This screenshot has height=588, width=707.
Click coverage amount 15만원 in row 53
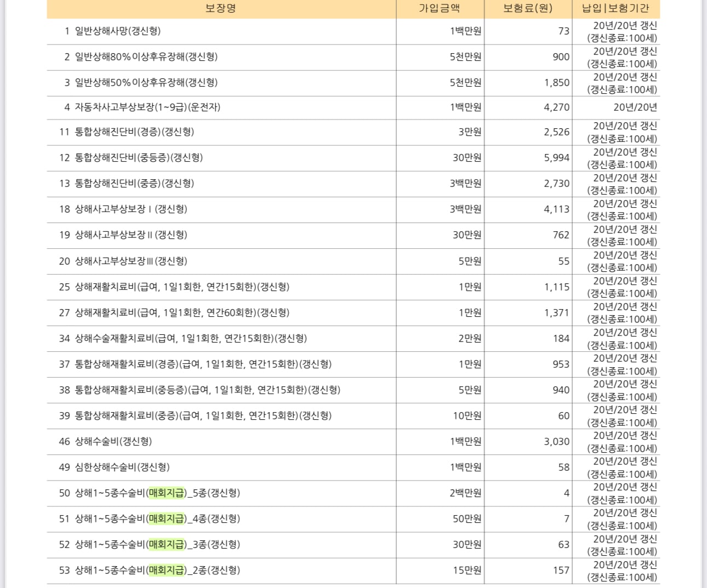(467, 570)
